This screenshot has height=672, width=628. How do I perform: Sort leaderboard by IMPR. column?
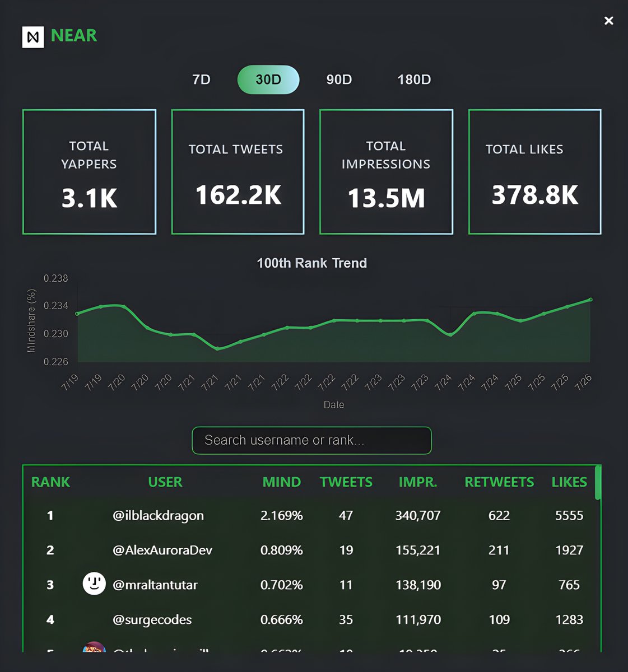[x=418, y=482]
